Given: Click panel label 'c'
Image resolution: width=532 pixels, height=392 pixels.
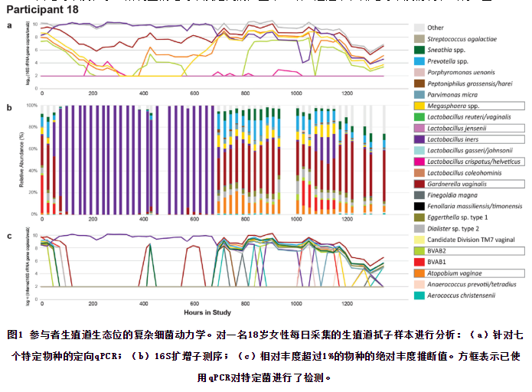Looking at the screenshot, I should (x=9, y=236).
